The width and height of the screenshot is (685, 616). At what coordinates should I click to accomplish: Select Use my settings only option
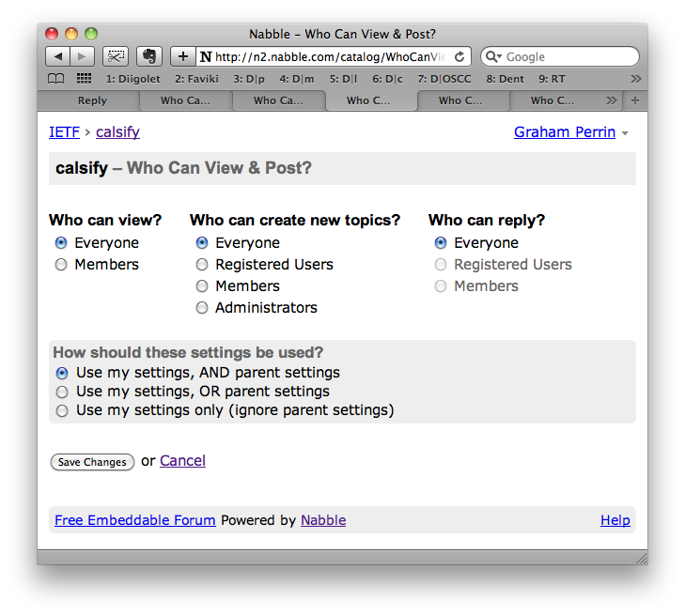[x=62, y=410]
